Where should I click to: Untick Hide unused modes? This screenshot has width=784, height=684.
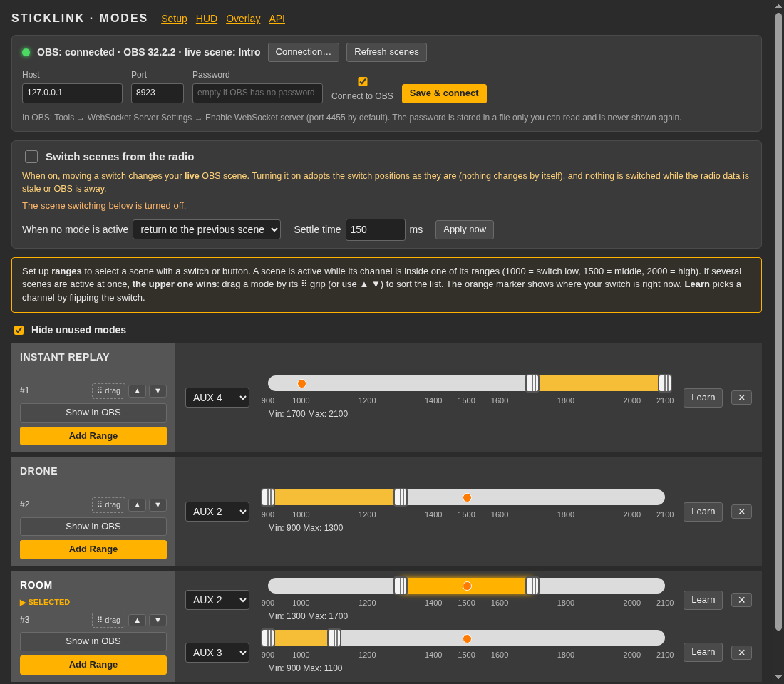(x=19, y=330)
